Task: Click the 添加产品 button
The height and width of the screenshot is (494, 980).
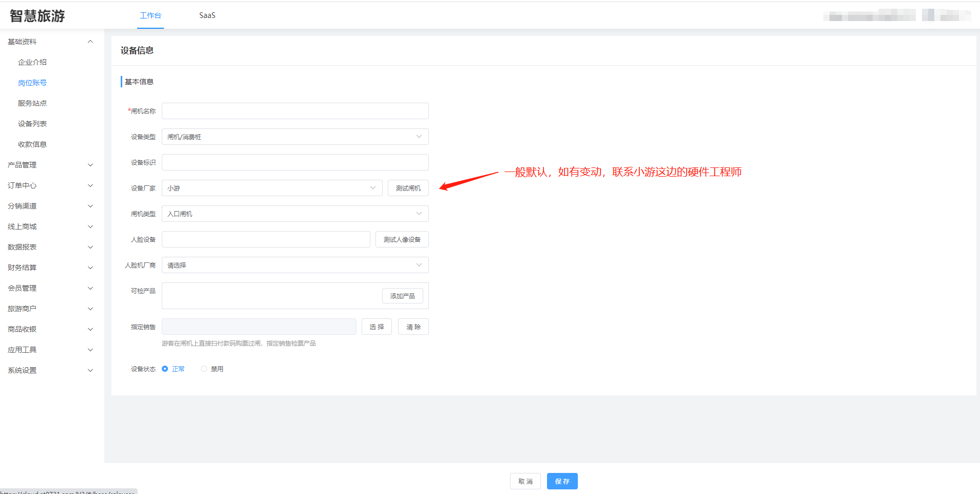Action: click(x=402, y=296)
